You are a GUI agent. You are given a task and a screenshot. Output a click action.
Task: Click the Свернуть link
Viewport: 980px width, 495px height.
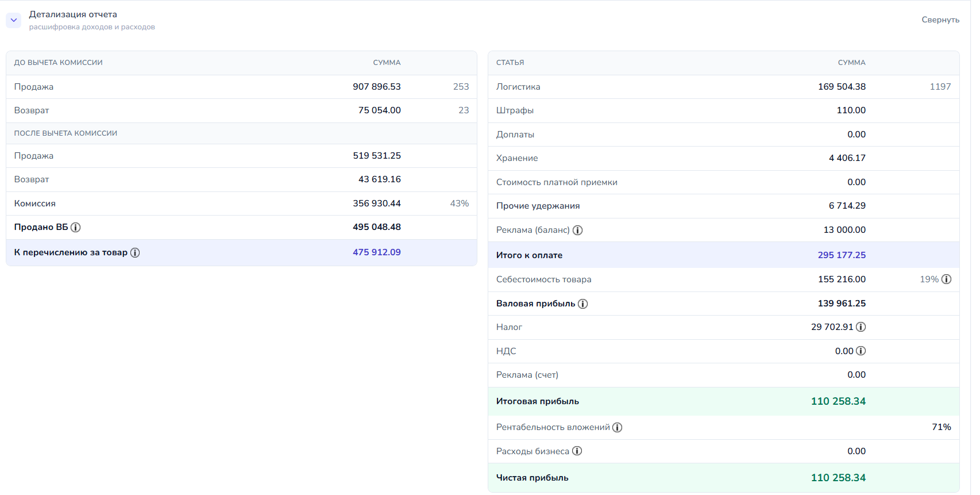click(x=940, y=20)
